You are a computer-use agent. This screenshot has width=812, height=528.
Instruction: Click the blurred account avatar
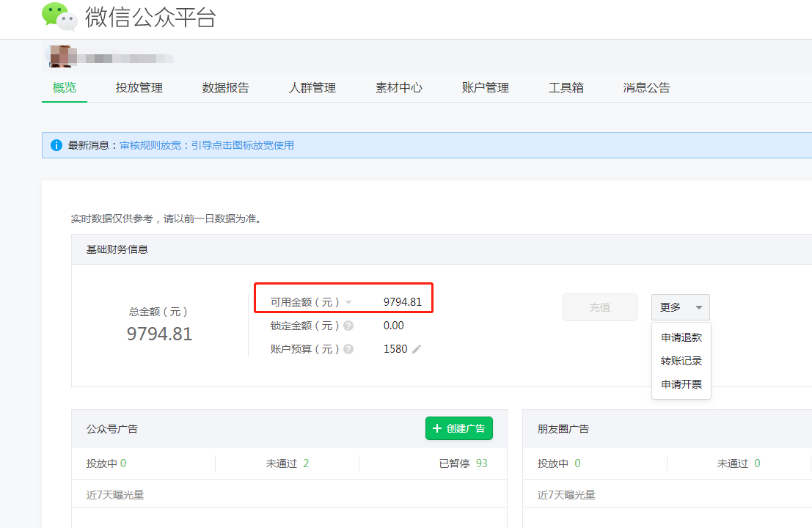coord(60,56)
